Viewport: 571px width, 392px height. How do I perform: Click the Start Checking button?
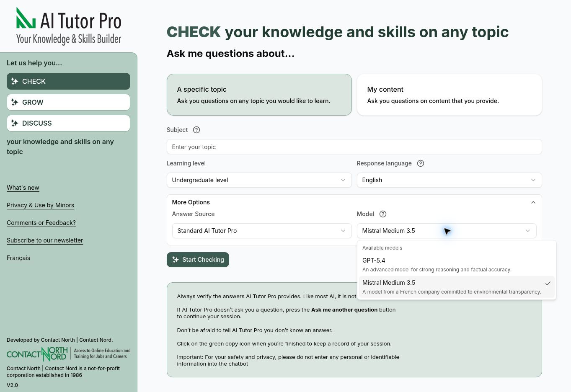coord(198,260)
